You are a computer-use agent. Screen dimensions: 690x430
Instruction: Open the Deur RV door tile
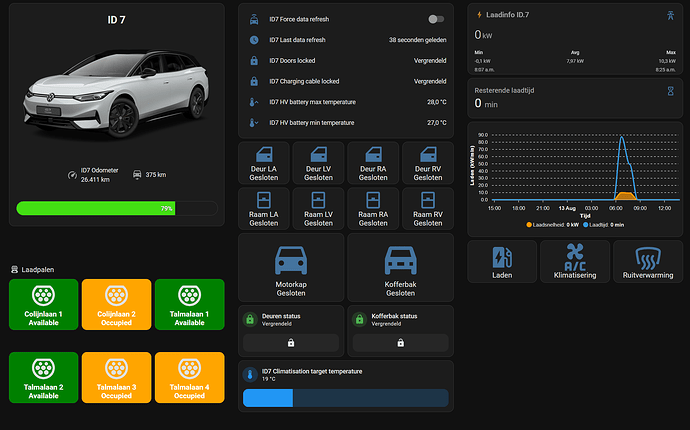coord(428,163)
